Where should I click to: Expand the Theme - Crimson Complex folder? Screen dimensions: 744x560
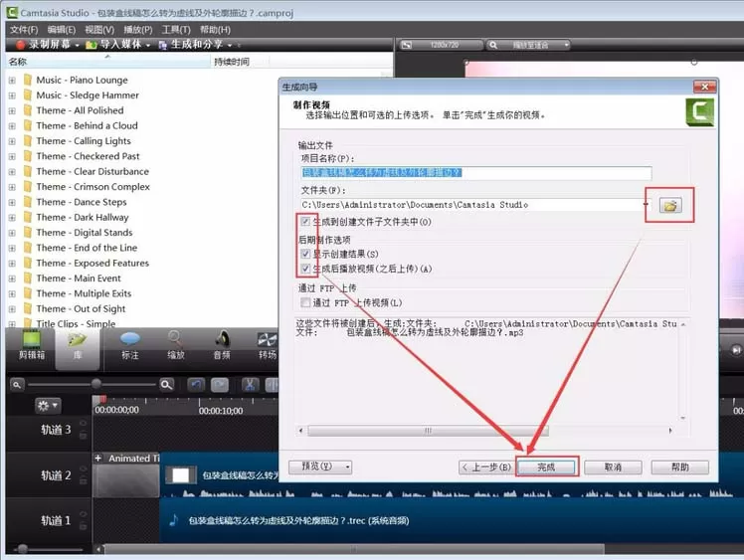12,187
